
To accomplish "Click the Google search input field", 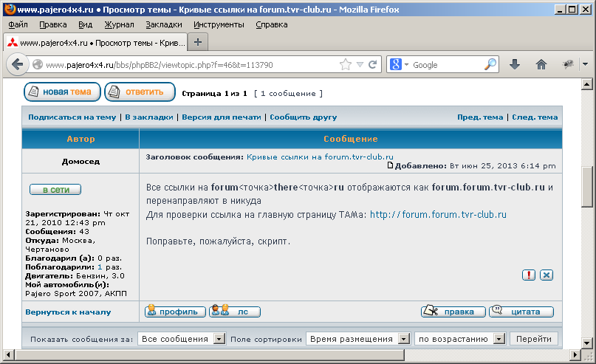I will coord(447,65).
